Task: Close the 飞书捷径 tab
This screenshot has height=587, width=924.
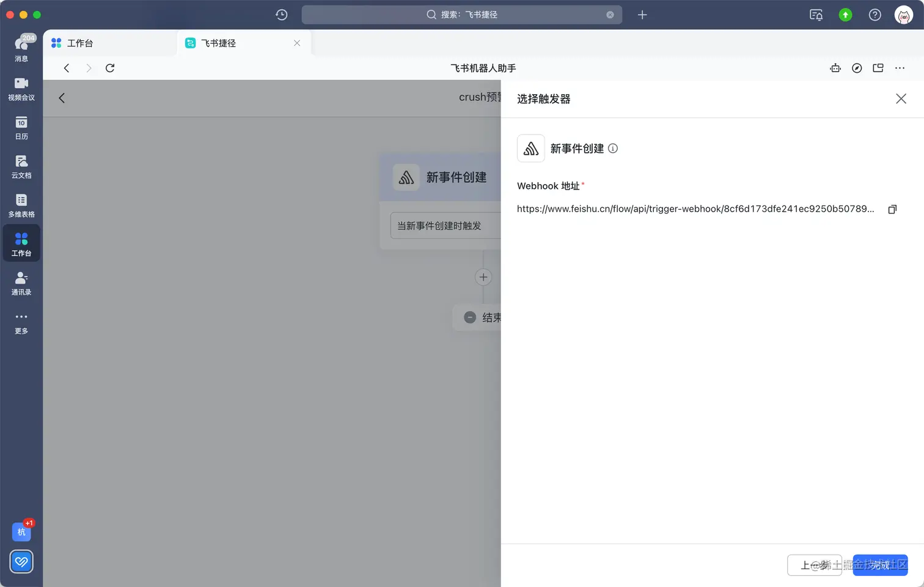Action: 297,43
